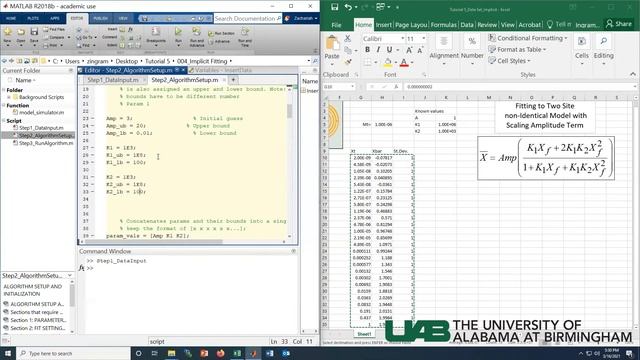The width and height of the screenshot is (640, 360).
Task: Click the Excel Undo icon
Action: (x=348, y=7)
